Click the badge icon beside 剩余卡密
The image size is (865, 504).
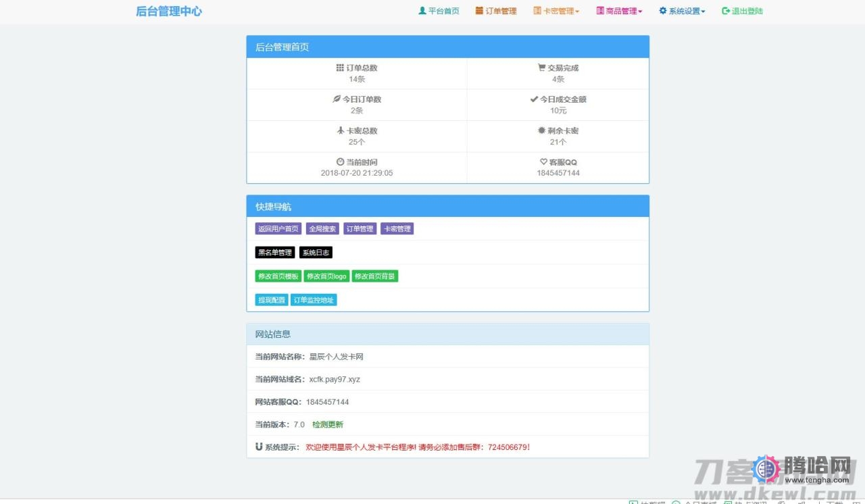(541, 130)
